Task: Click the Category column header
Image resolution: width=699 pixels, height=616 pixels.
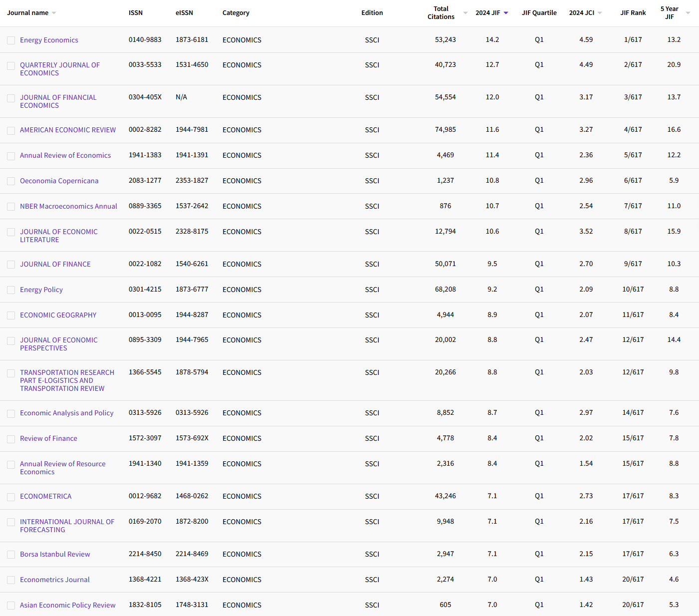Action: tap(236, 13)
